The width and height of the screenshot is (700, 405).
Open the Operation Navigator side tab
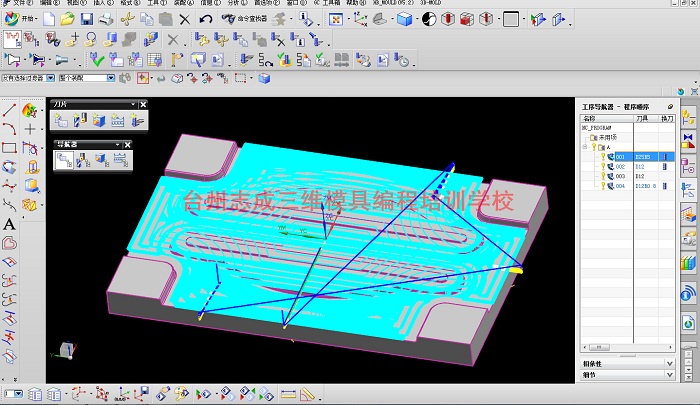(x=688, y=191)
